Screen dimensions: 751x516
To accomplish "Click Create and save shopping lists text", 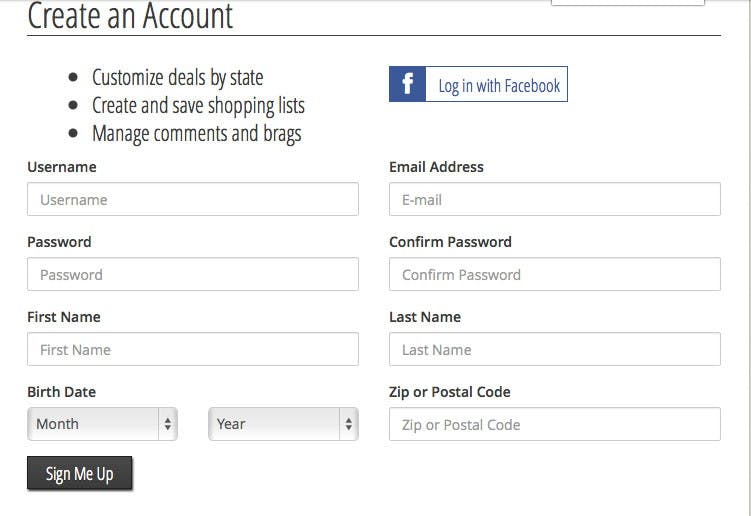I will [x=198, y=105].
